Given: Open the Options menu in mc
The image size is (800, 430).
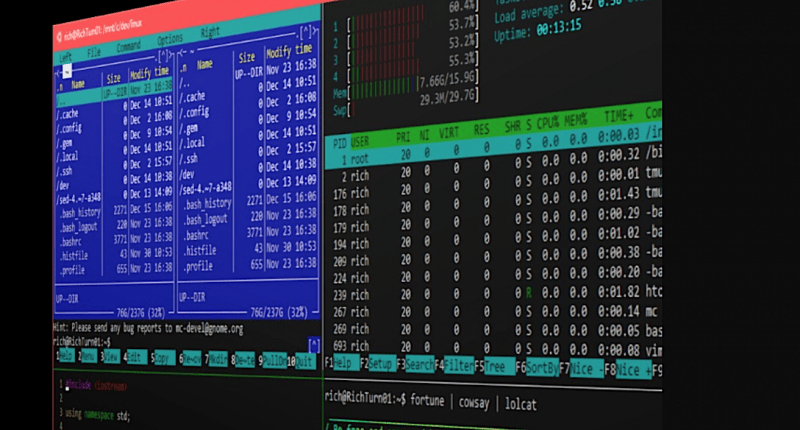Looking at the screenshot, I should (170, 40).
